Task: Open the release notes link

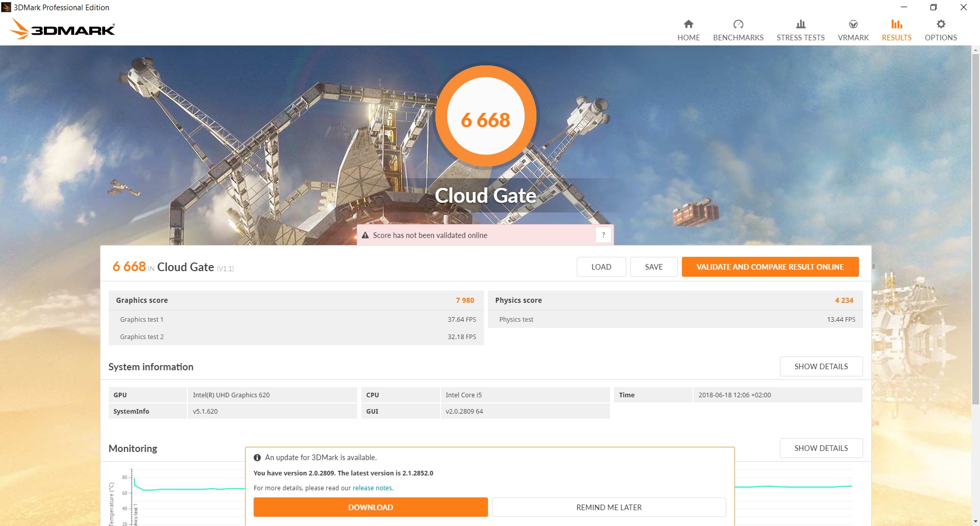Action: pos(373,488)
